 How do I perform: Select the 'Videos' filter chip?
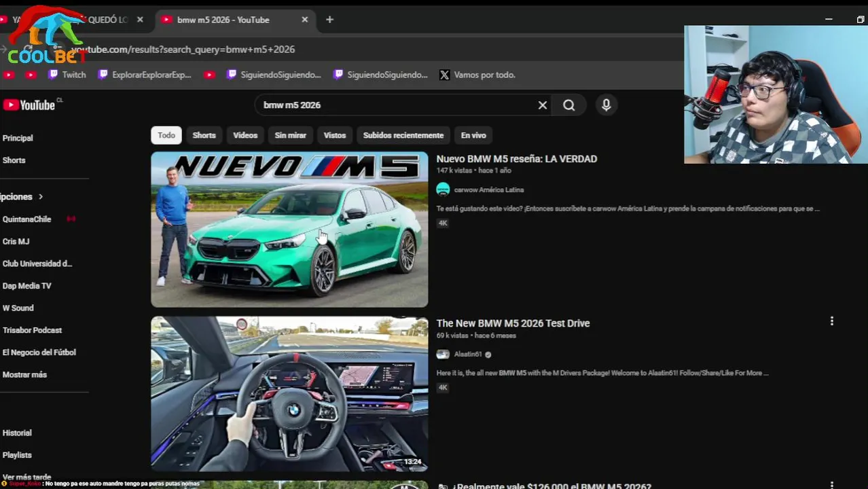point(245,135)
